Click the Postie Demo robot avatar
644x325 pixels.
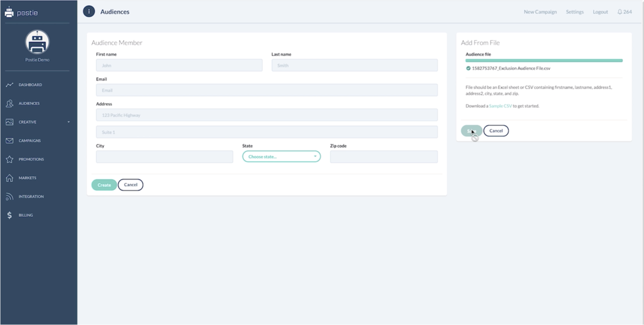[x=37, y=42]
